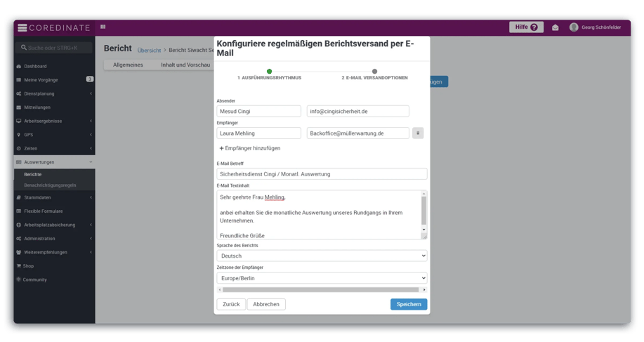
Task: Click the E-Mail Betreff input field
Action: pos(322,173)
